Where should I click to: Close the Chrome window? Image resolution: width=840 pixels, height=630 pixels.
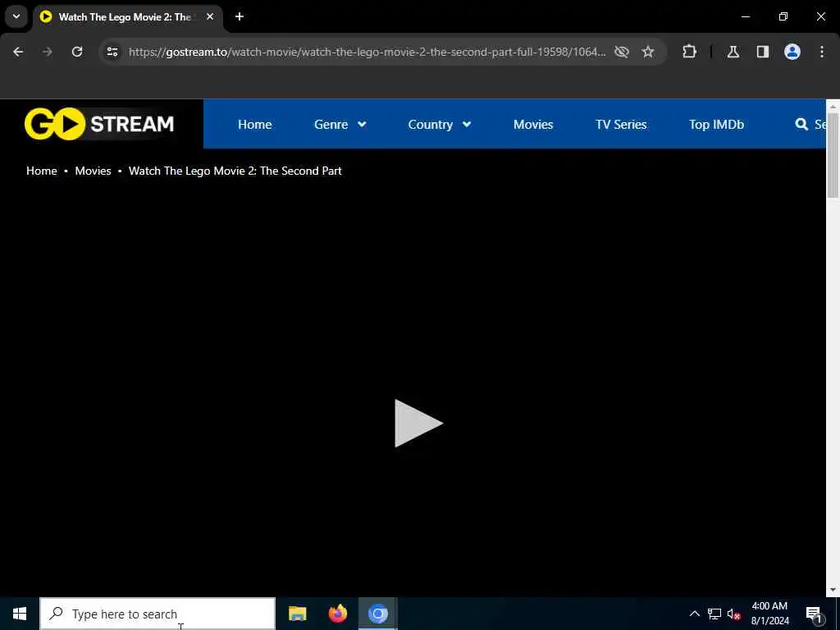coord(820,16)
